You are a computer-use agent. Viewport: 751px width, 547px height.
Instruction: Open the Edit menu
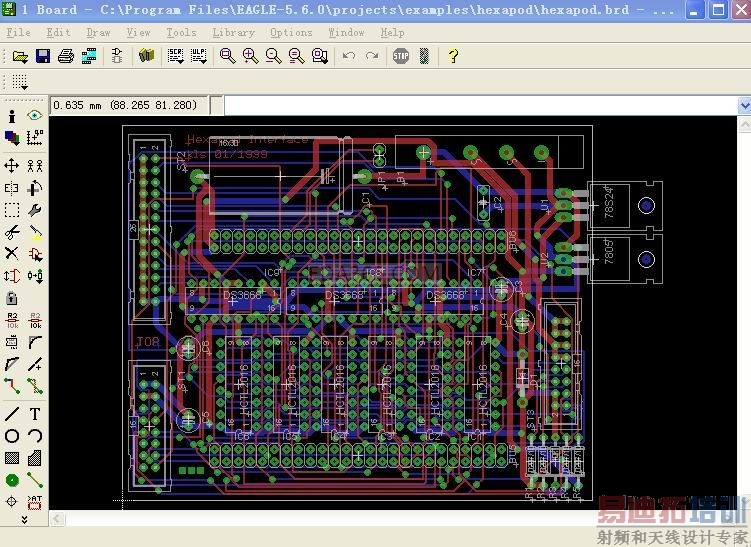[x=58, y=32]
